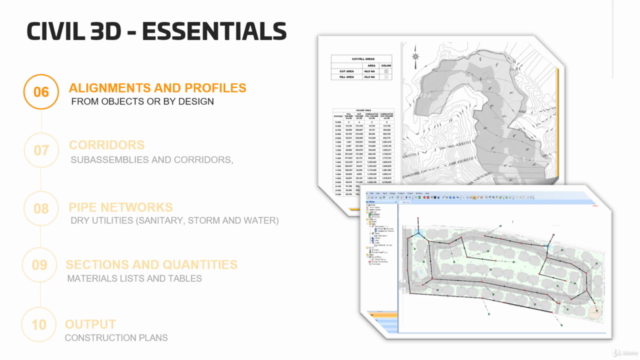Click the tree panel in pipe screenshot
Image resolution: width=640 pixels, height=360 pixels.
(382, 257)
